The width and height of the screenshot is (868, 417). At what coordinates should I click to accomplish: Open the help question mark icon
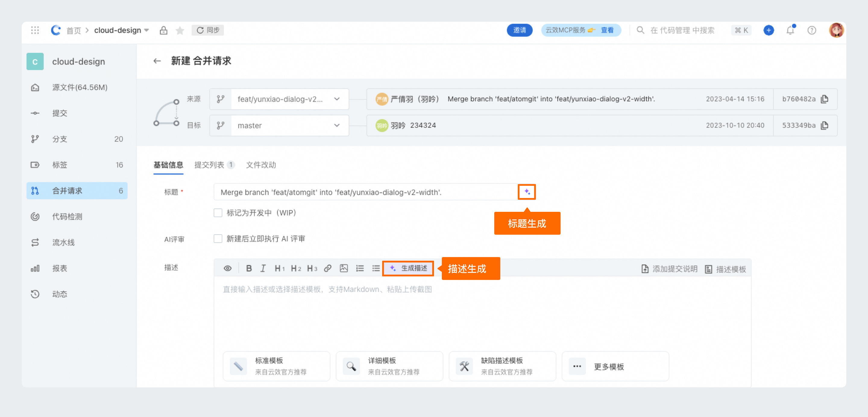pos(812,30)
